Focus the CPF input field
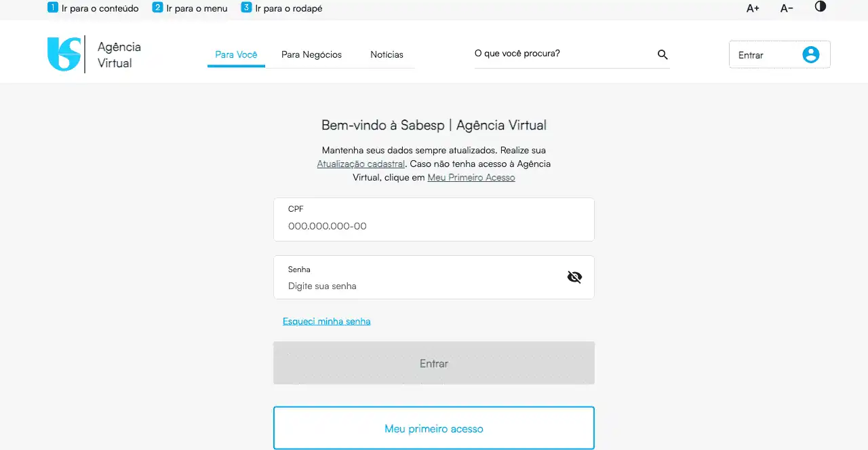Image resolution: width=868 pixels, height=450 pixels. 434,226
